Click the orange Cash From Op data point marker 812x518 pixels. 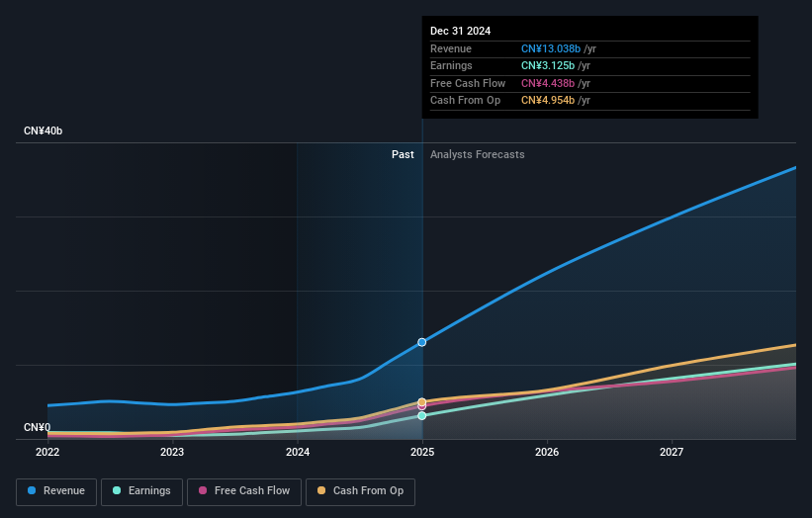point(422,402)
